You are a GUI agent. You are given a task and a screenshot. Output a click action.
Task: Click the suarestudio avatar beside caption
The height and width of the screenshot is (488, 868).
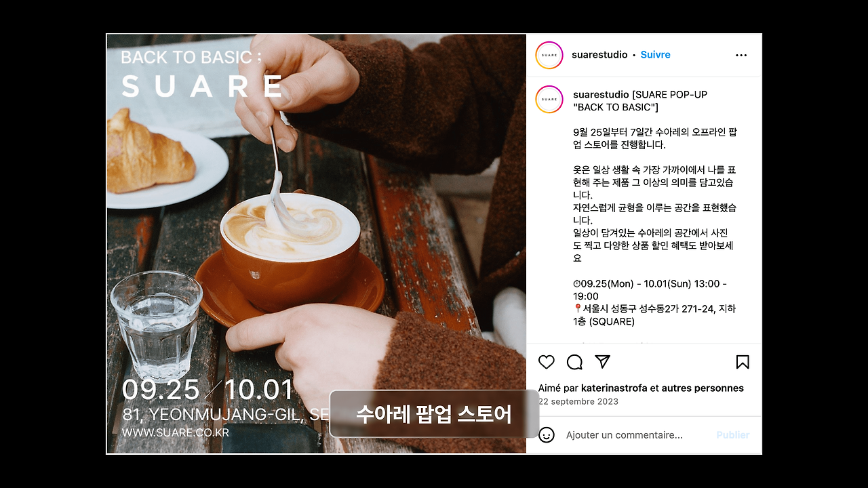click(549, 99)
